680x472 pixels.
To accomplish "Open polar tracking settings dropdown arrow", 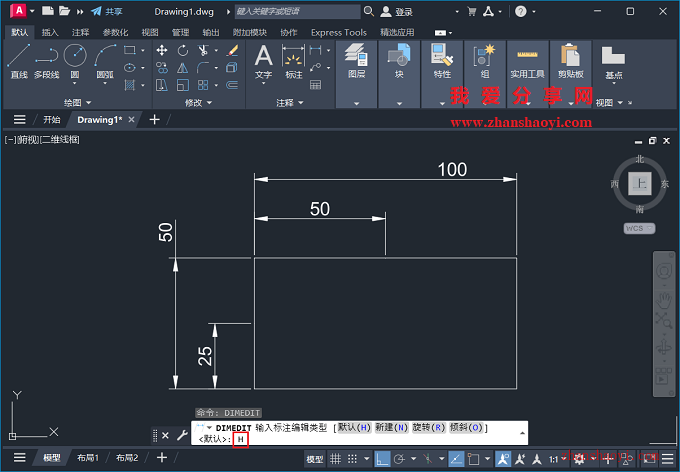I will pos(413,459).
